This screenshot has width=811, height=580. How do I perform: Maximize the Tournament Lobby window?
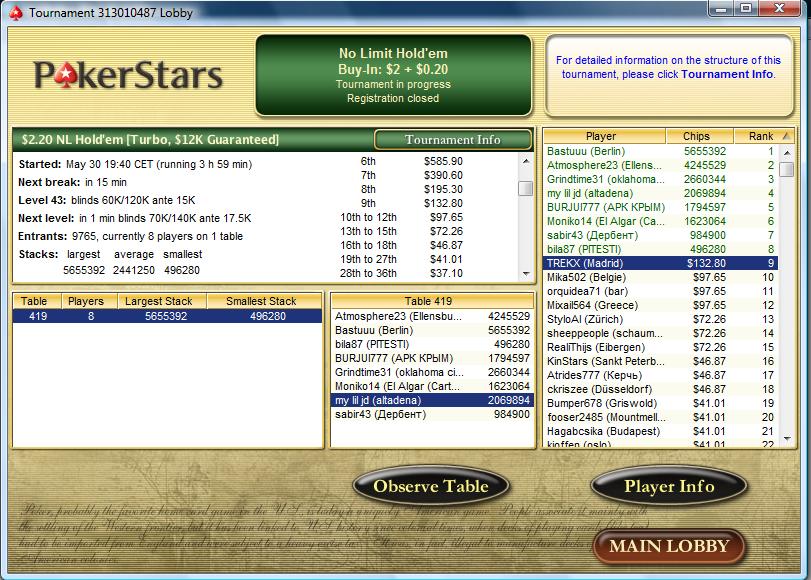pyautogui.click(x=746, y=8)
